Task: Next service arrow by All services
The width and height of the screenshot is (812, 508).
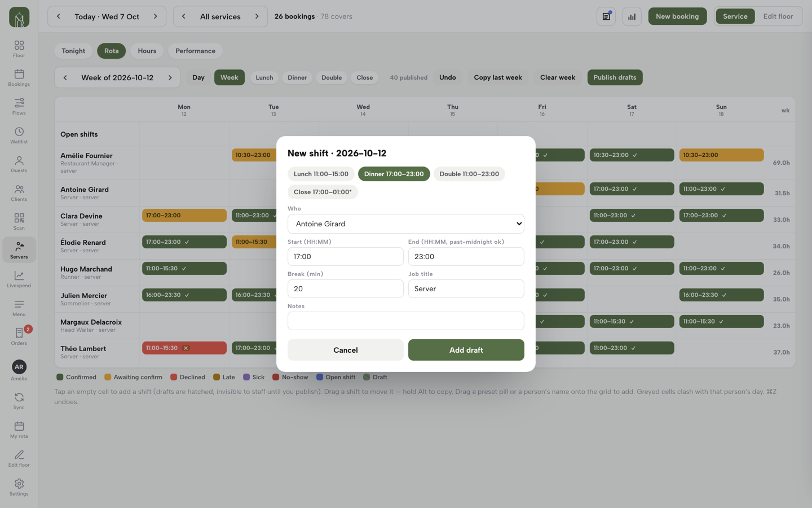Action: click(x=257, y=16)
